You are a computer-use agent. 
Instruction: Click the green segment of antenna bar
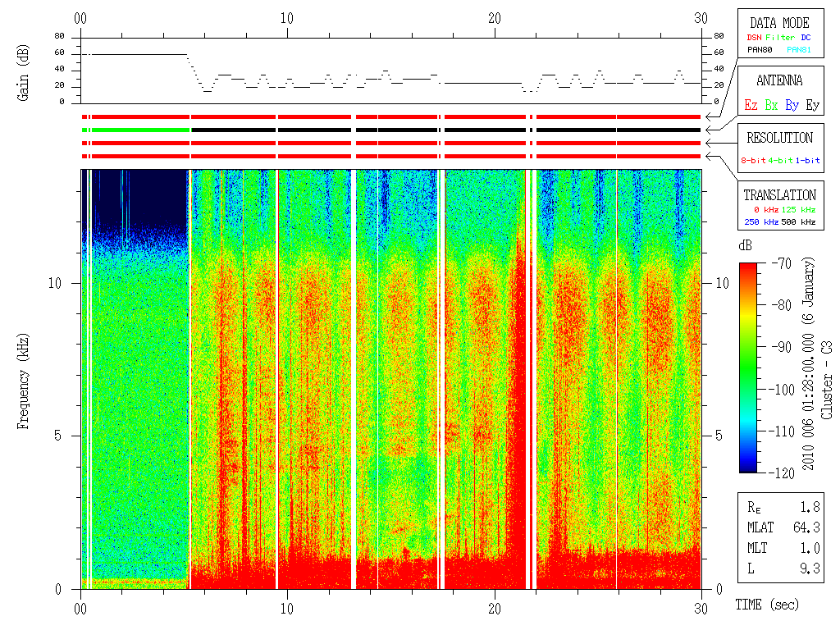(136, 130)
